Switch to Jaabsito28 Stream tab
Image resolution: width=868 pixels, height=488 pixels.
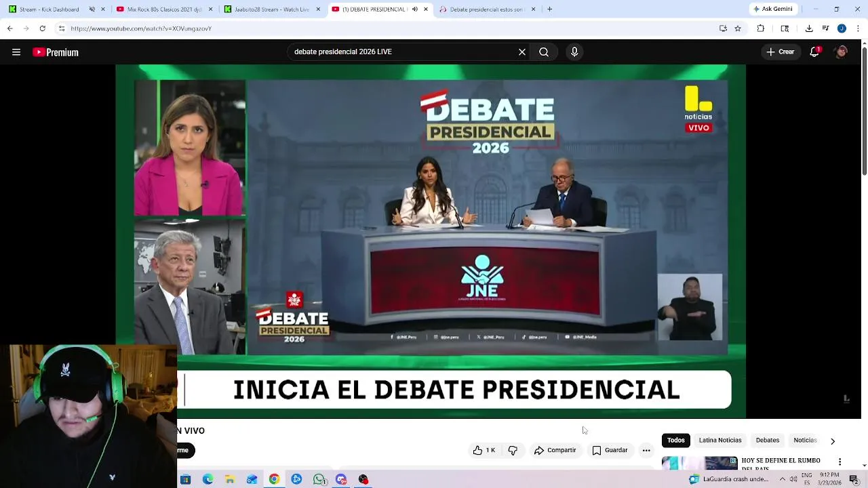[x=271, y=9]
